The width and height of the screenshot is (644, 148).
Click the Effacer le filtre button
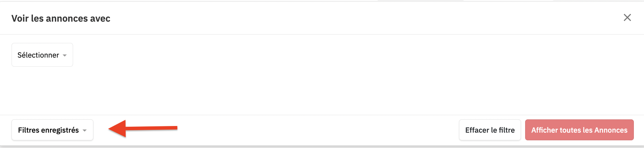pyautogui.click(x=490, y=130)
